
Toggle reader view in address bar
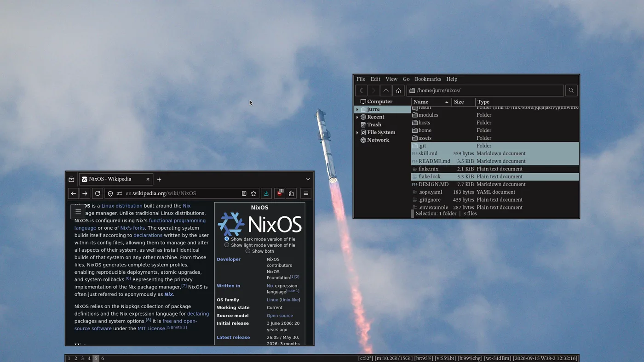point(244,193)
